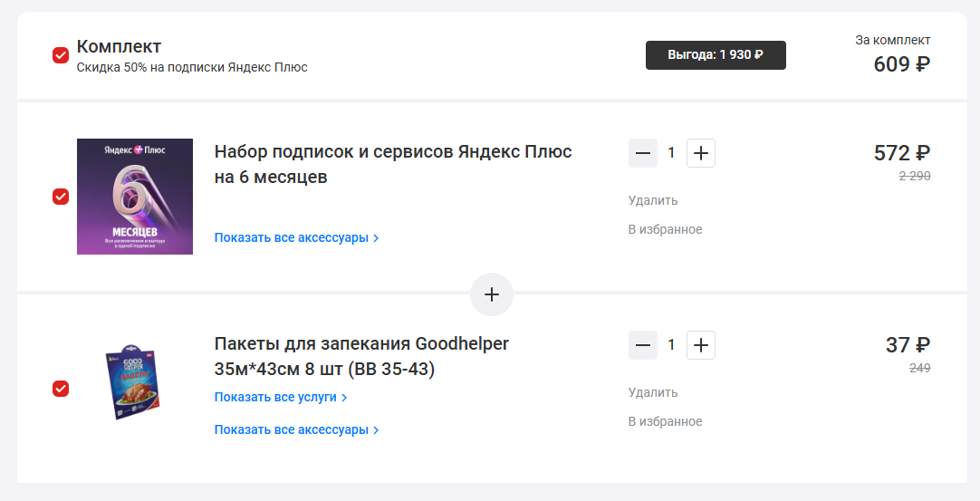This screenshot has width=980, height=501.
Task: Decrease quantity of Goodhelper baking bags
Action: [643, 345]
